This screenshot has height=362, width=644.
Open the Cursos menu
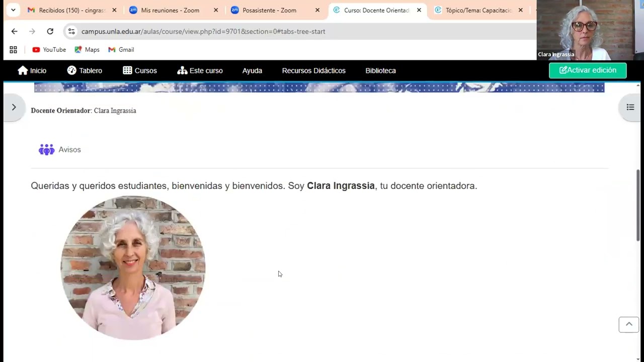pyautogui.click(x=140, y=70)
